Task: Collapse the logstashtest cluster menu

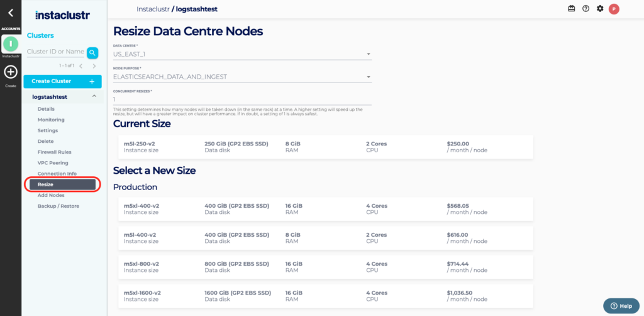Action: tap(94, 97)
